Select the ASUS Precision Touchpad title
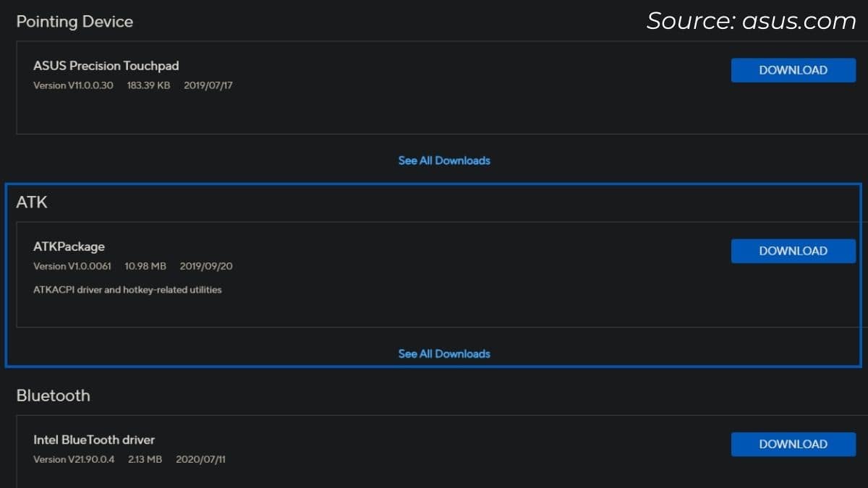The height and width of the screenshot is (488, 868). (106, 66)
